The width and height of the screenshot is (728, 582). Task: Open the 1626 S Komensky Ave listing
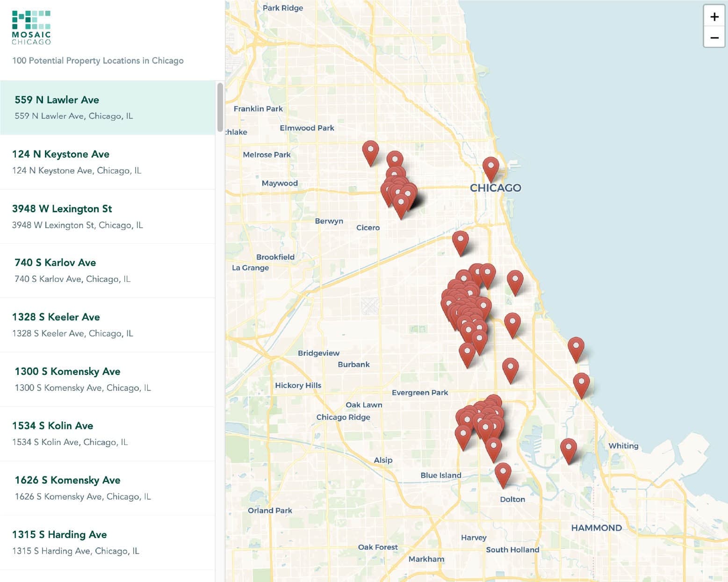108,488
